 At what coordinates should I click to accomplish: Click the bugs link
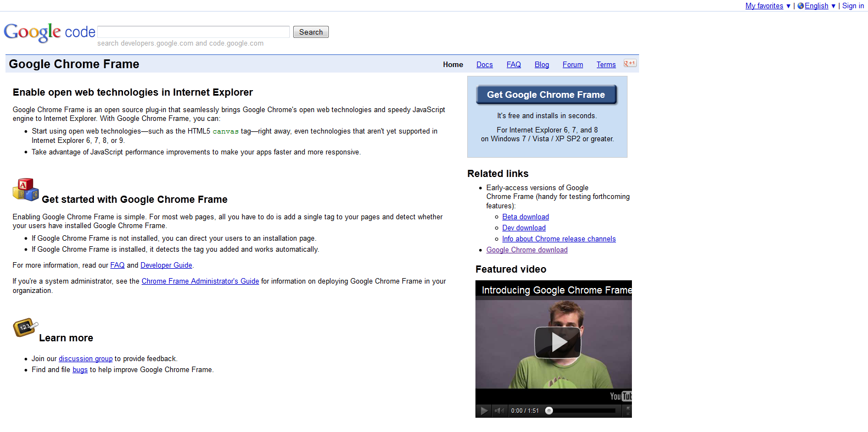80,370
